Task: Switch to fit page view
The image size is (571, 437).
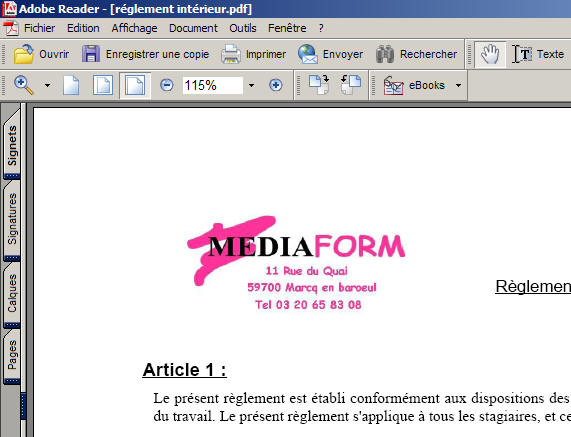Action: point(103,85)
